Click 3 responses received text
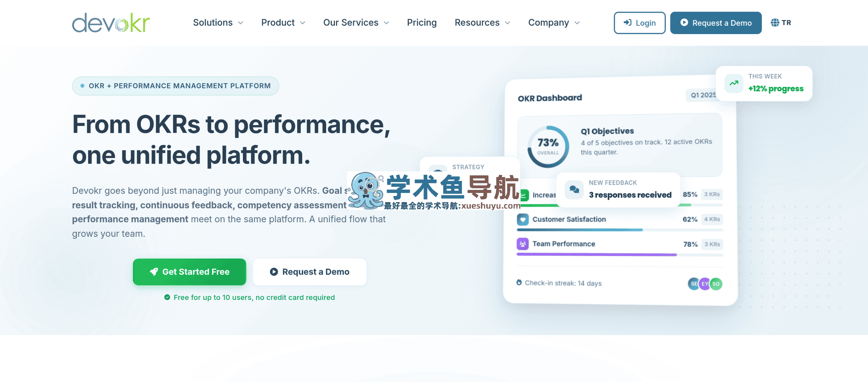Screen dimensions: 868x382 (630, 195)
